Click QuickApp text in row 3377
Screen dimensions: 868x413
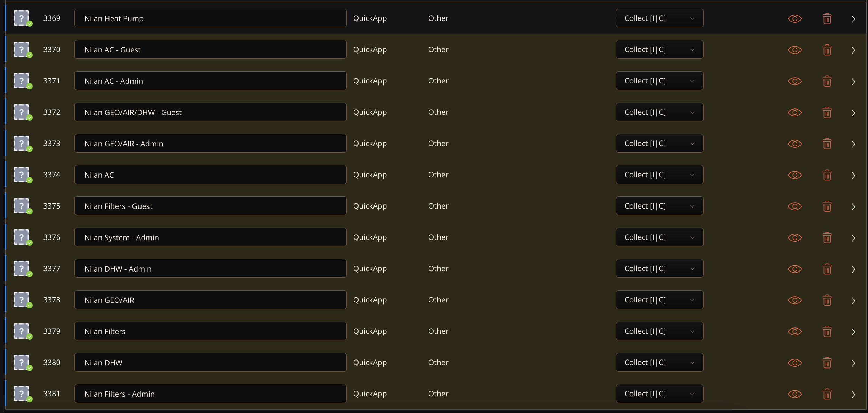(370, 269)
